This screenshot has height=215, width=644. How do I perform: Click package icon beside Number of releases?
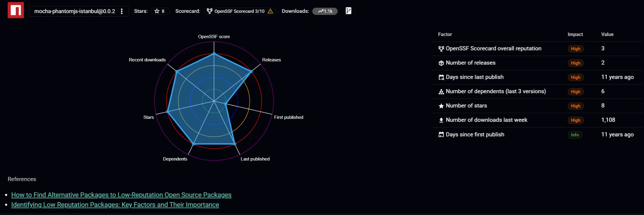point(441,63)
